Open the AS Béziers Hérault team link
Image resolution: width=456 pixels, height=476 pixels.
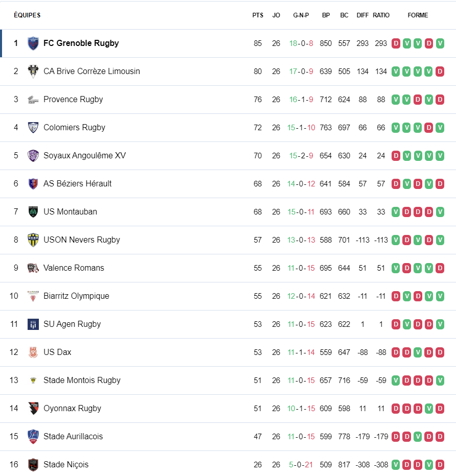[78, 183]
